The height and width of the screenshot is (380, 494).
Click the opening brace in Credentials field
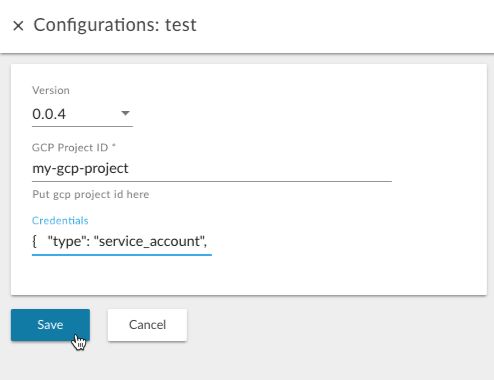(34, 241)
